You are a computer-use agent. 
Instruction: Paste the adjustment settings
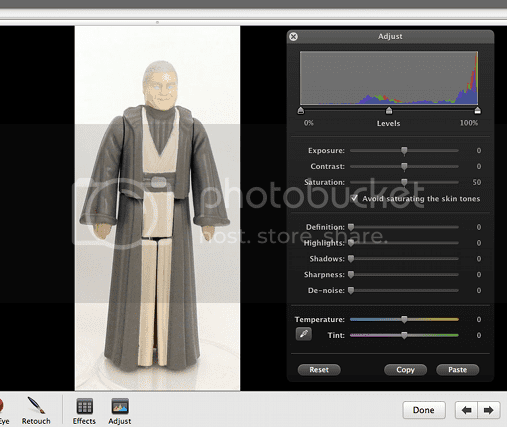(457, 370)
